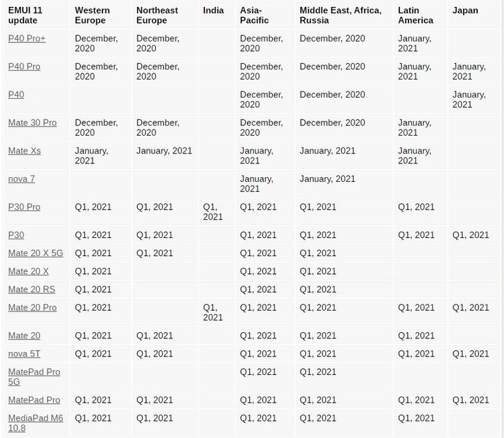Screen dimensions: 504x438
Task: Open the nova 7 link
Action: pos(21,179)
